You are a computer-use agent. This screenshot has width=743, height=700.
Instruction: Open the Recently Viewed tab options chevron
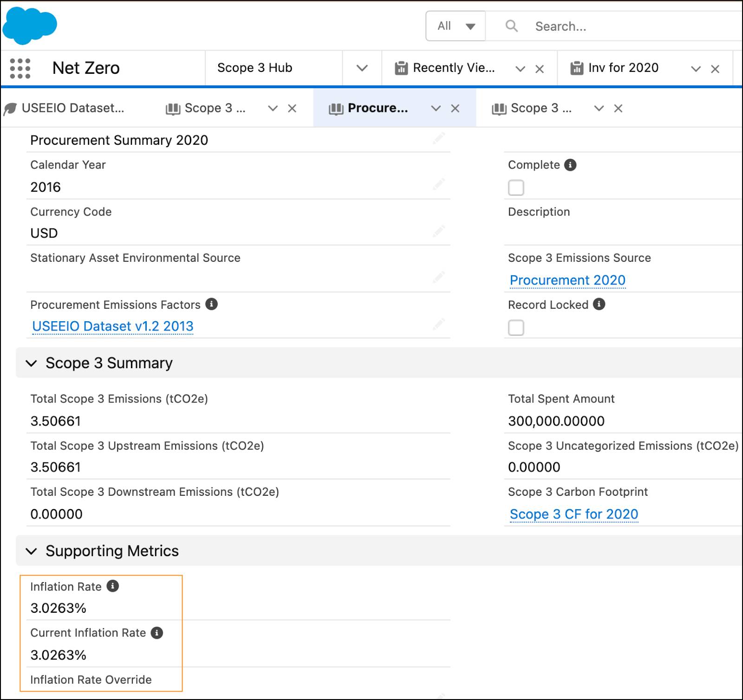(521, 69)
